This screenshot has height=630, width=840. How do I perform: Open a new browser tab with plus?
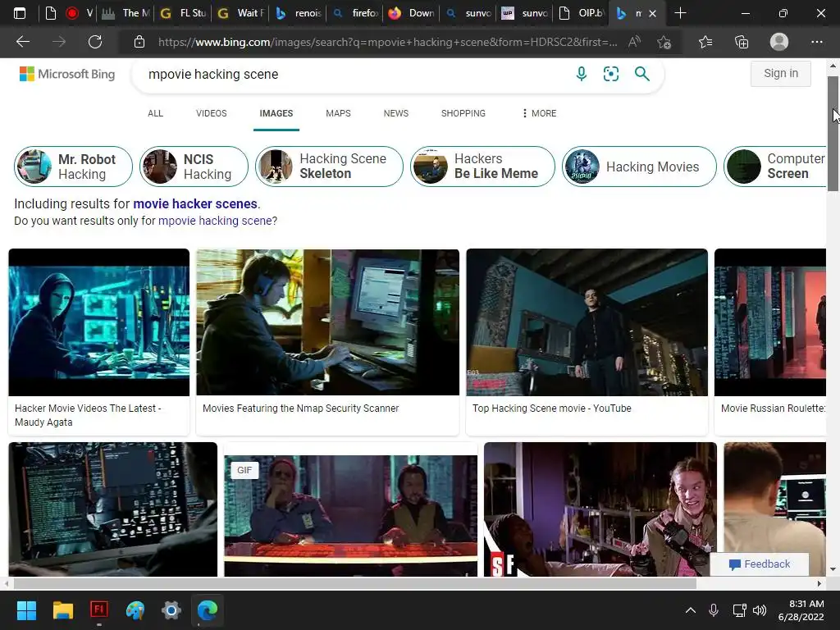point(680,13)
